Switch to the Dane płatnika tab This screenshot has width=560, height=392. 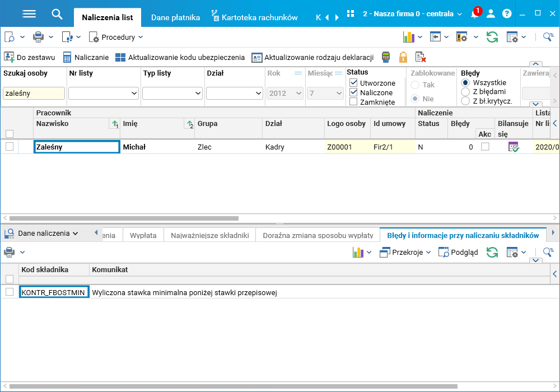point(175,17)
